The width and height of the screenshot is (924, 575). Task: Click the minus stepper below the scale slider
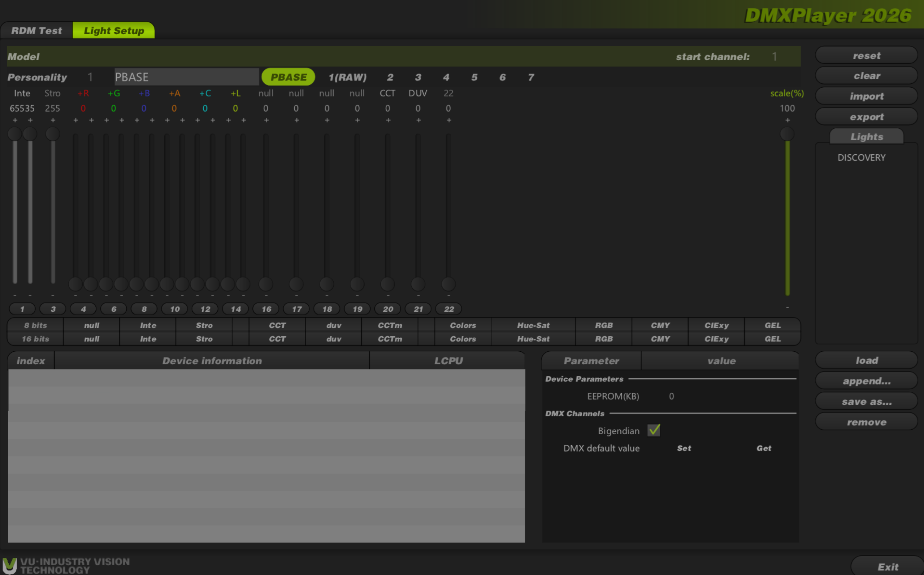788,307
